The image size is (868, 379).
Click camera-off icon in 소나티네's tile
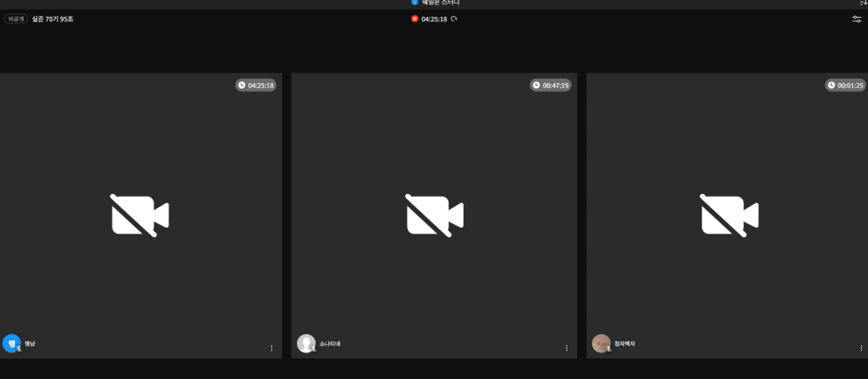pyautogui.click(x=434, y=215)
